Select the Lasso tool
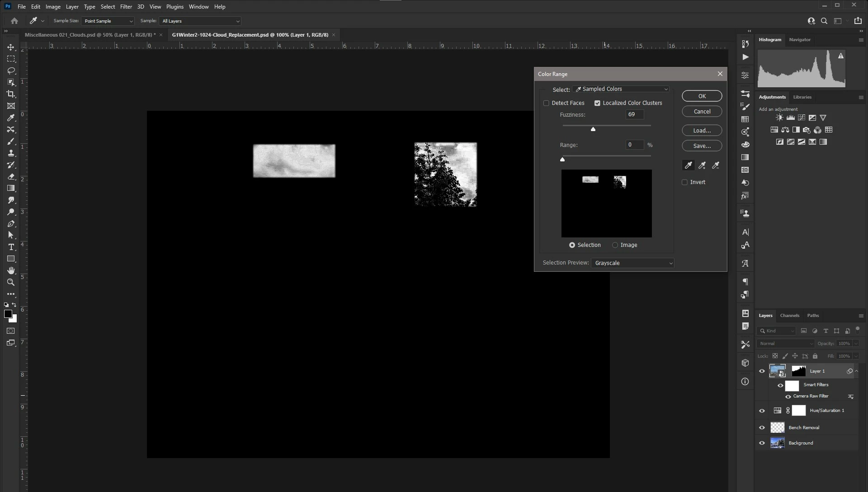868x492 pixels. click(x=11, y=71)
